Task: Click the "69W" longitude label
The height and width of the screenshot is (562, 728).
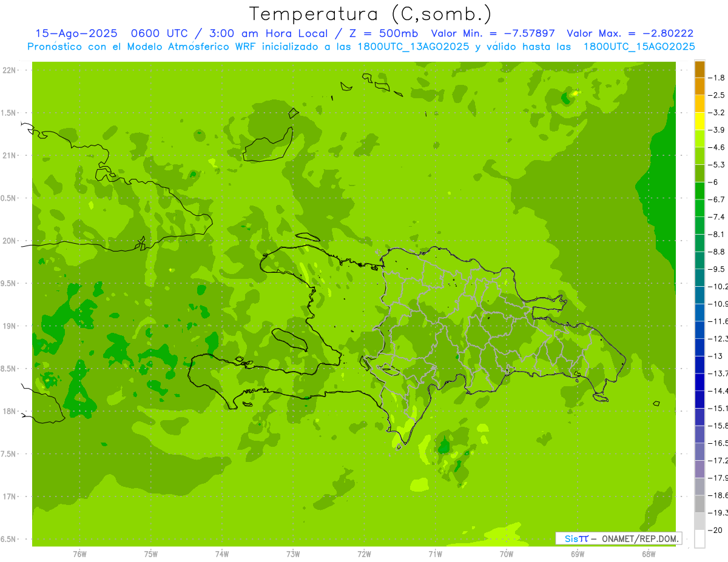Action: pyautogui.click(x=578, y=554)
